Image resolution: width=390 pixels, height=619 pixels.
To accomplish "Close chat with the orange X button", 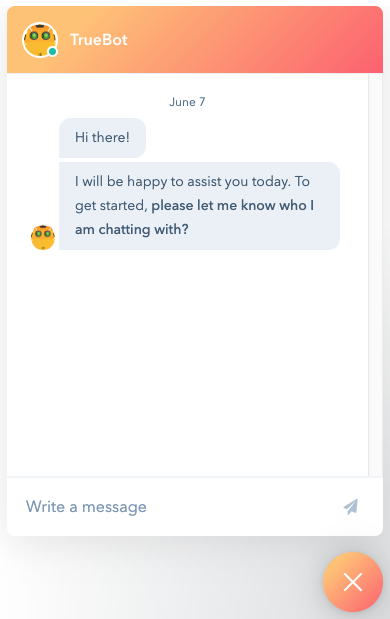I will tap(353, 582).
